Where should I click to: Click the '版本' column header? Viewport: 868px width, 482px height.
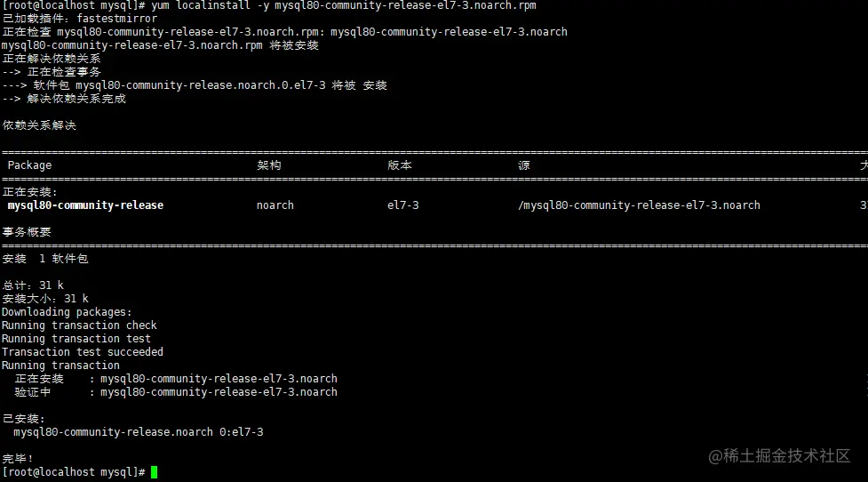(400, 165)
